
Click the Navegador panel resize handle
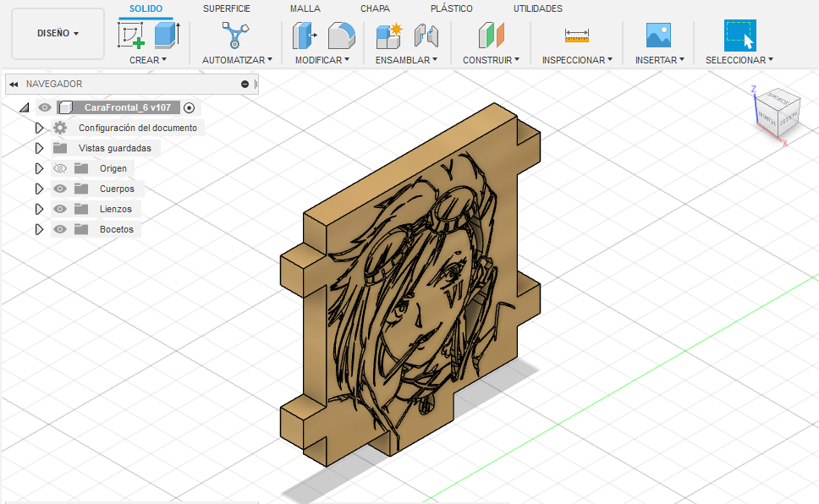pos(256,84)
